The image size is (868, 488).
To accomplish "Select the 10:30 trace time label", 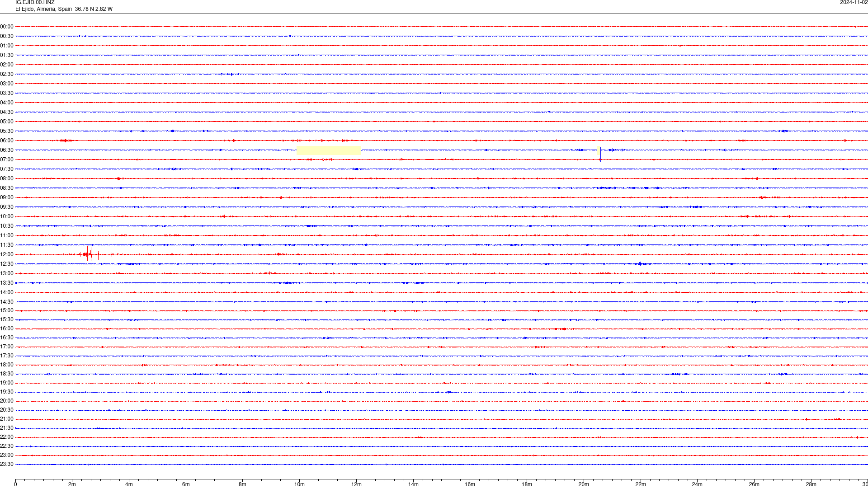I will pyautogui.click(x=7, y=226).
